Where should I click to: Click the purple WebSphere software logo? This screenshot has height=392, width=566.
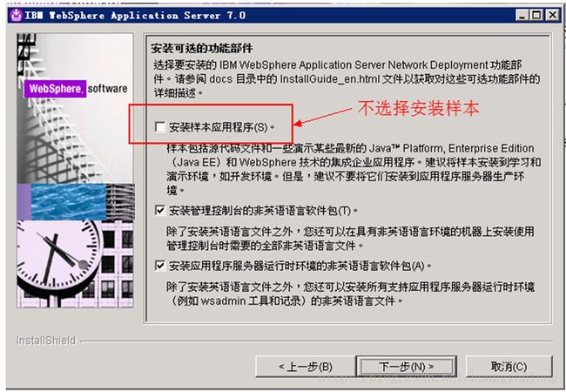76,89
